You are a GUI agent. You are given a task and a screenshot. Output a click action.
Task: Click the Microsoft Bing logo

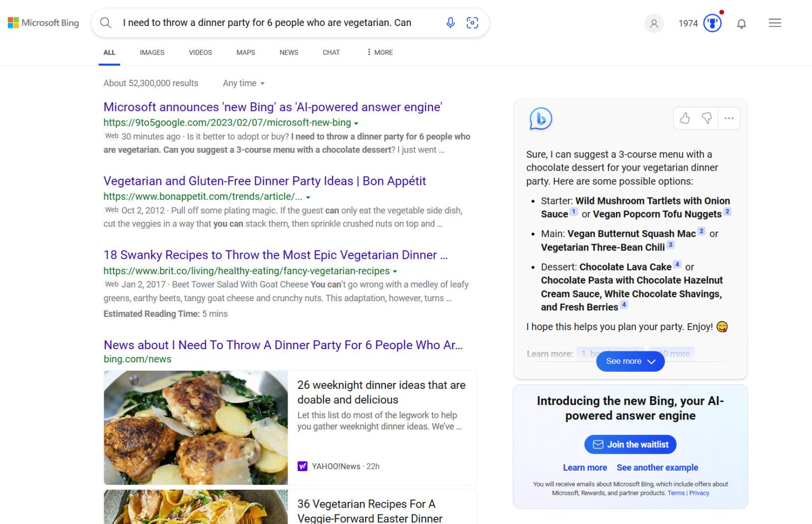[43, 23]
